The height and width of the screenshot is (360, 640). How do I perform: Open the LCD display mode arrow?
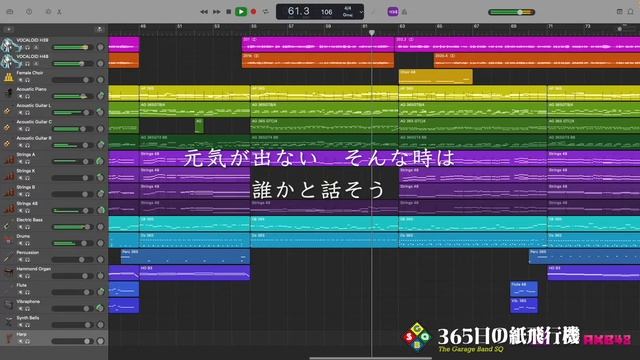pyautogui.click(x=361, y=12)
